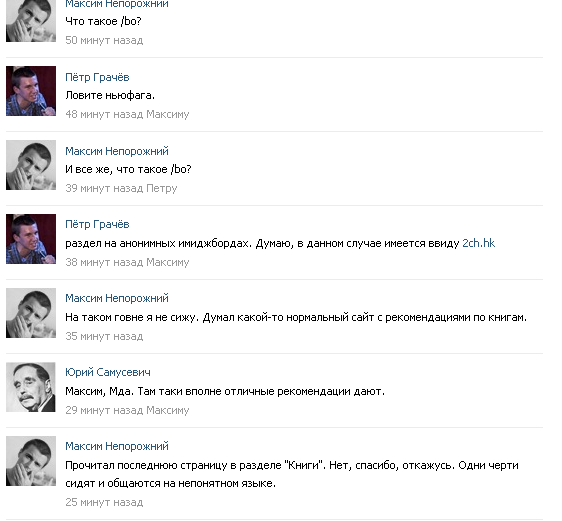562x521 pixels.
Task: Click Максим Непорожний name above 'На таком говне'
Action: (117, 298)
